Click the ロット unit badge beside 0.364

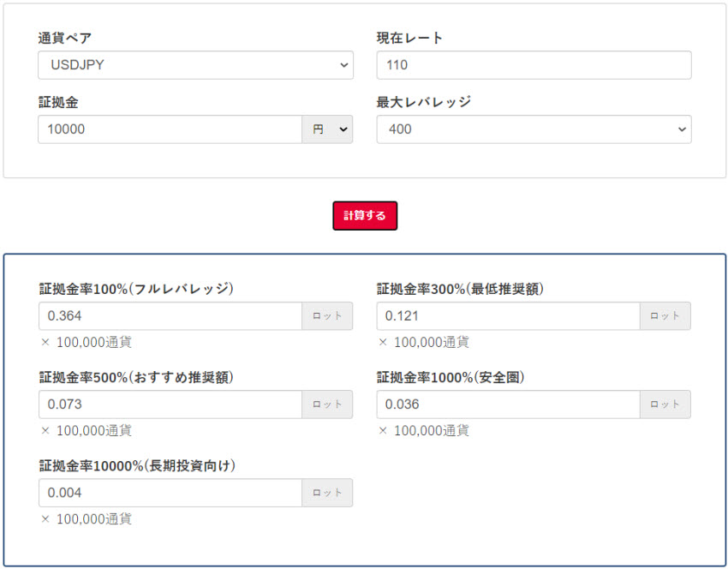[327, 316]
